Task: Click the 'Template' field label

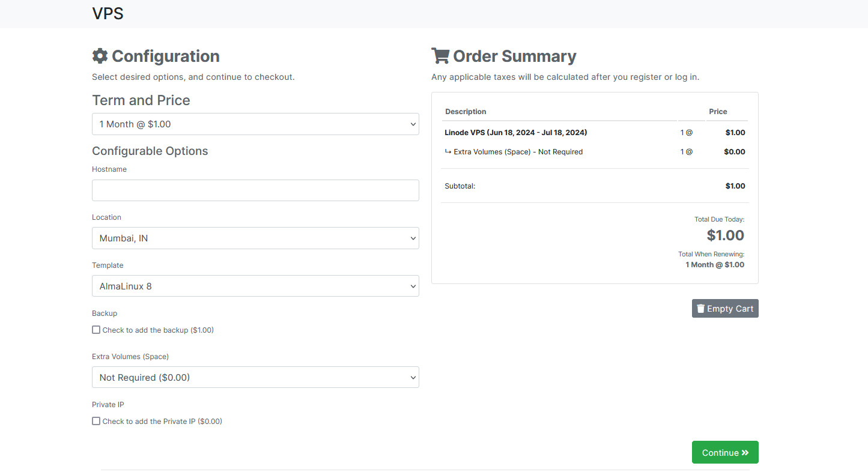Action: [x=108, y=265]
